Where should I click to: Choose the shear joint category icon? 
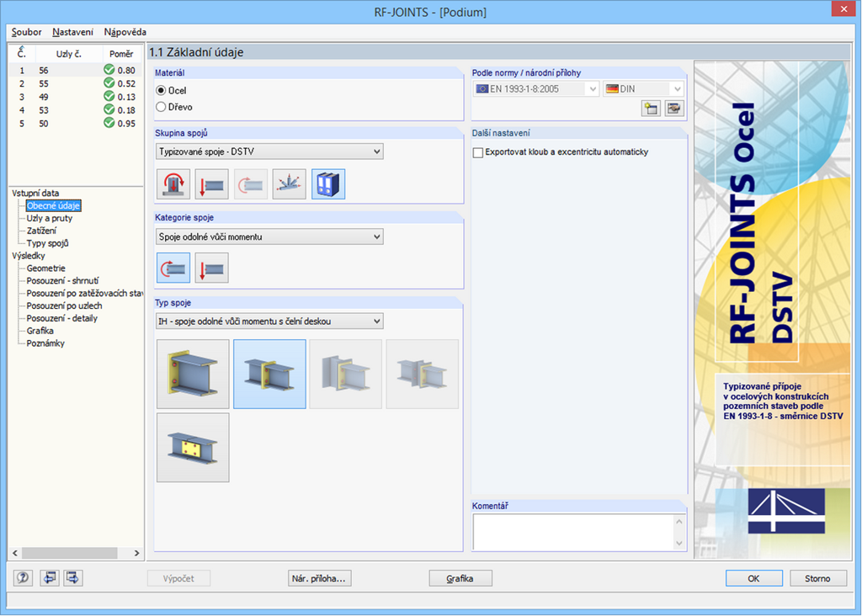click(x=211, y=268)
